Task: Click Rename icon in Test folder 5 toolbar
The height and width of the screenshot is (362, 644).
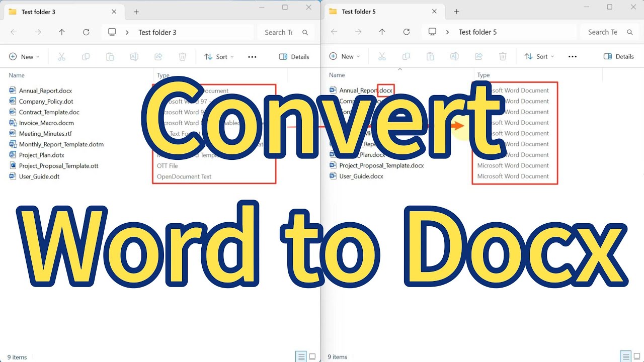Action: (x=454, y=56)
